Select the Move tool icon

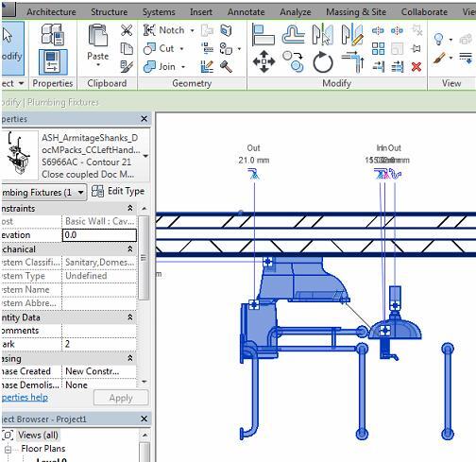[263, 61]
